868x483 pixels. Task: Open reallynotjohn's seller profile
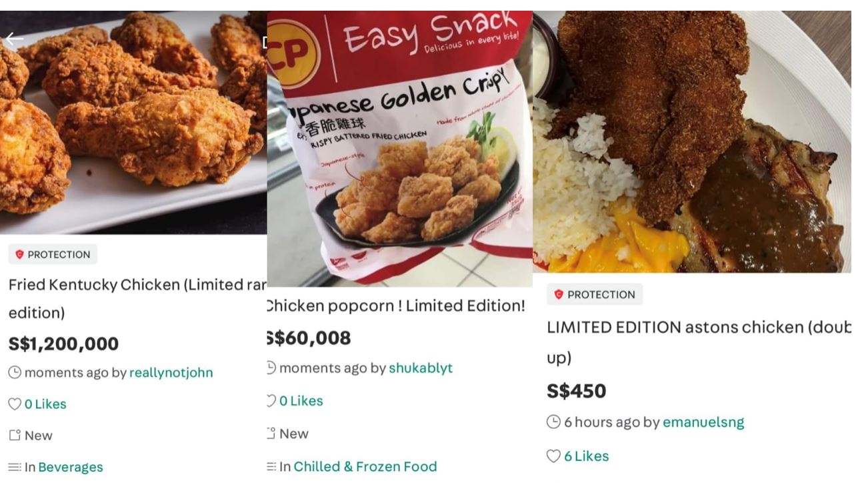pyautogui.click(x=171, y=372)
